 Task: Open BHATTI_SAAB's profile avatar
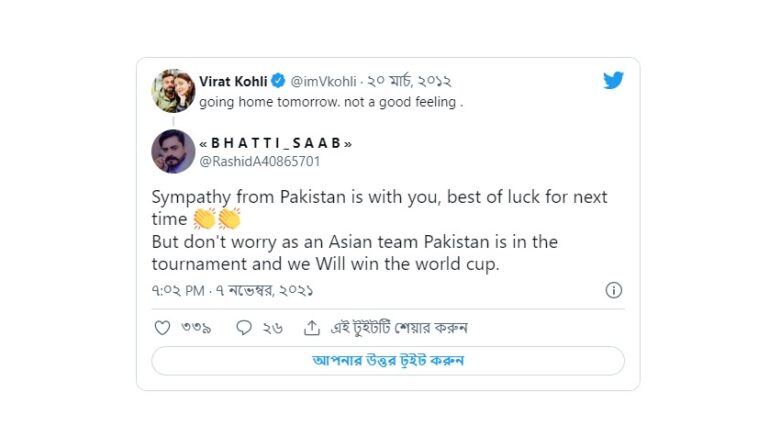tap(173, 151)
